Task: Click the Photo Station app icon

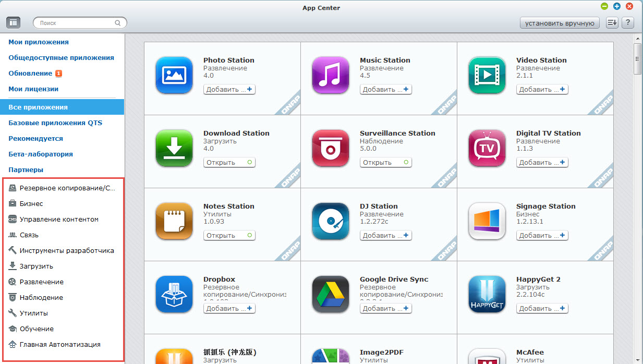Action: [x=174, y=75]
